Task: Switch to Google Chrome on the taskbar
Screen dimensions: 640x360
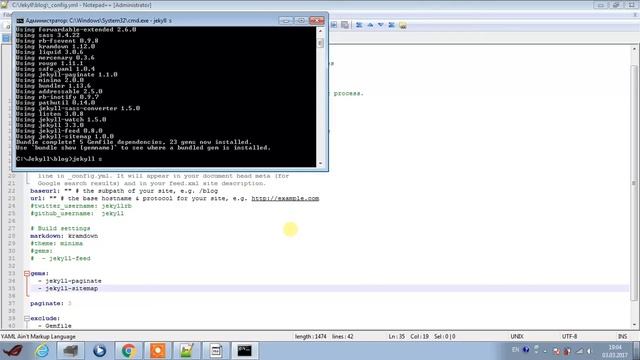Action: tap(128, 351)
